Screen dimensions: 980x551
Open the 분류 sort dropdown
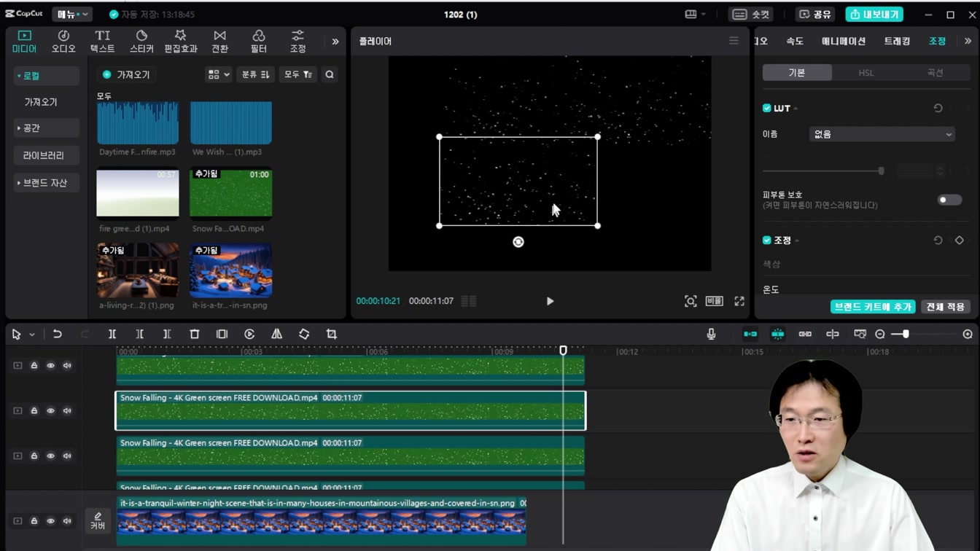(255, 74)
